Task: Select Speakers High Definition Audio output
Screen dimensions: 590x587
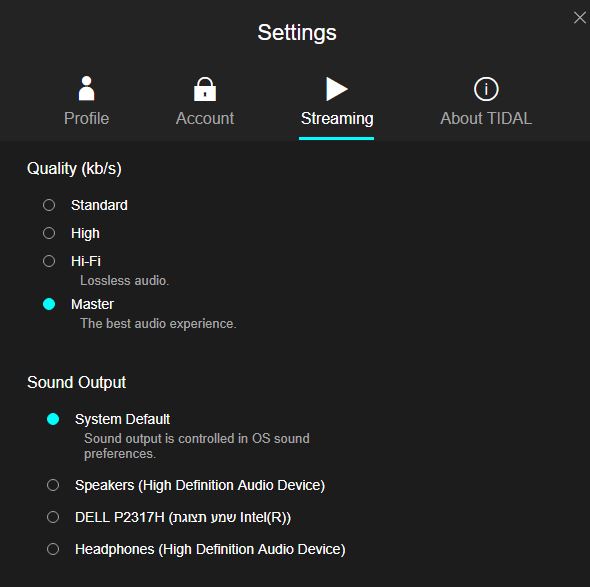Action: coord(53,485)
